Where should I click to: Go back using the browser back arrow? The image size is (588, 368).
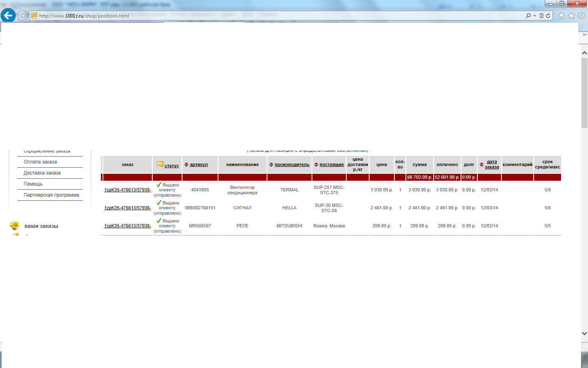tap(8, 16)
